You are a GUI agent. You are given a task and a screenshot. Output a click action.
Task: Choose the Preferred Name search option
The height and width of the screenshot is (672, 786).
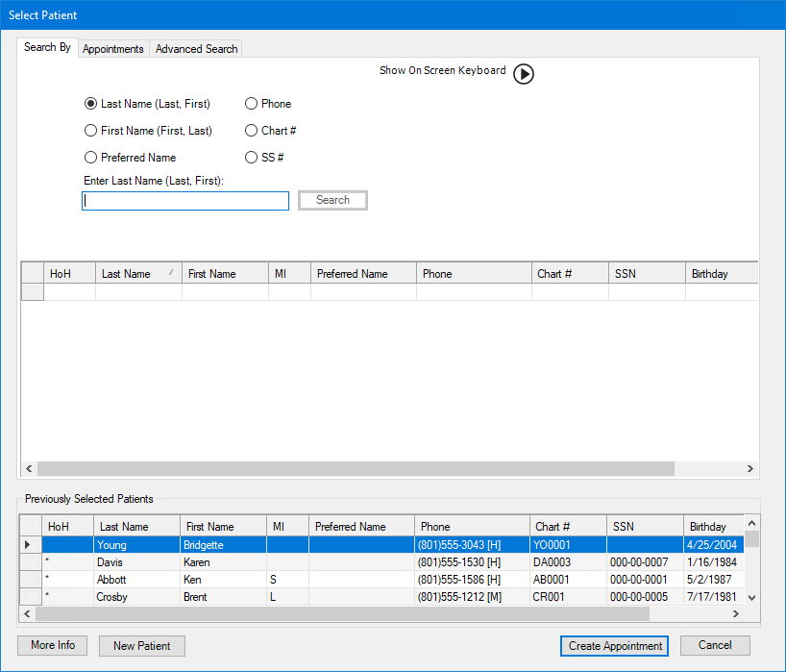tap(90, 158)
